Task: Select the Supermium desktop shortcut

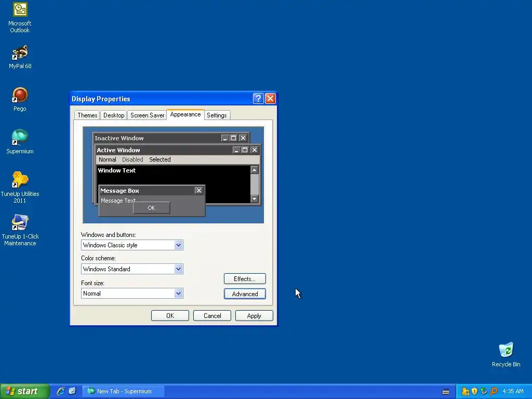Action: (x=20, y=141)
